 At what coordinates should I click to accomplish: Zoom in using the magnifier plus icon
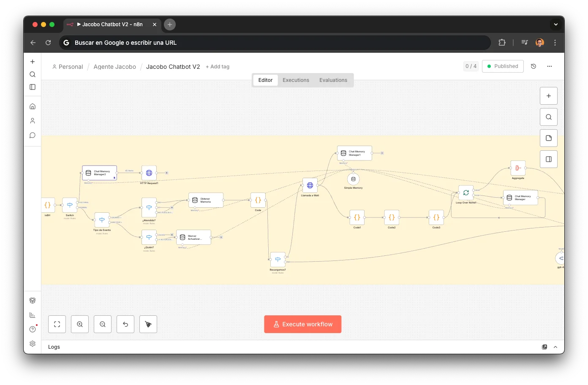click(x=79, y=324)
